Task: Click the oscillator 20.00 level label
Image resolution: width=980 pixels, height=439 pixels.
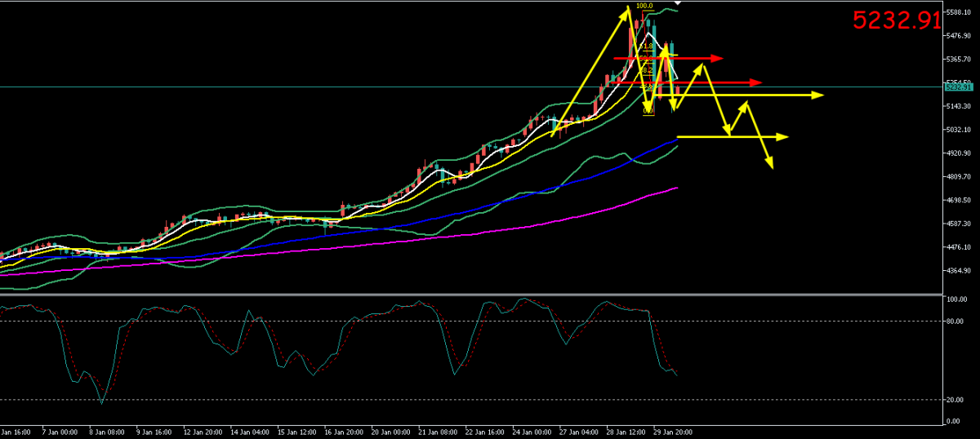Action: tap(954, 400)
